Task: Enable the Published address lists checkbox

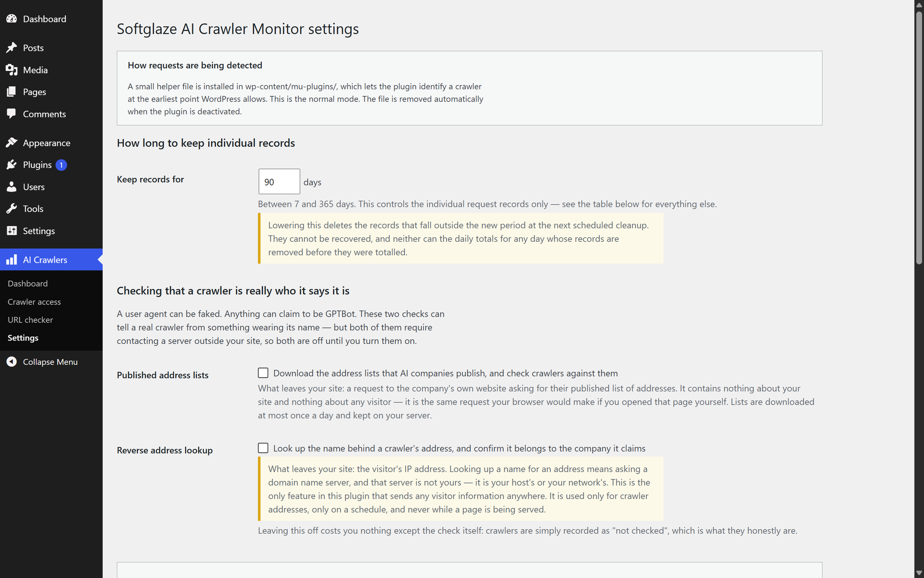Action: 263,373
